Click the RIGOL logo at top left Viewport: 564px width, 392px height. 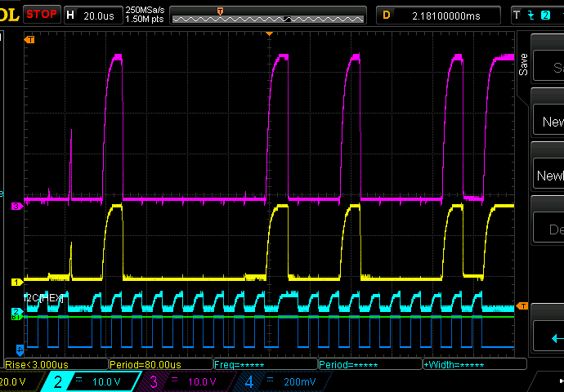click(9, 15)
